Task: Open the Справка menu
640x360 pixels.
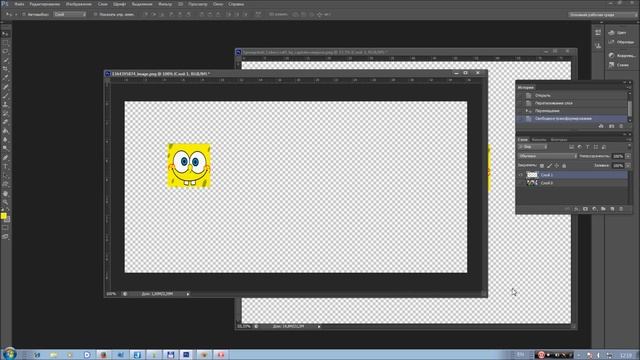Action: coord(236,4)
